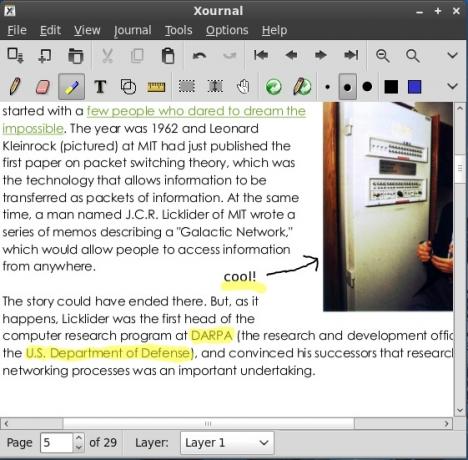Select the Ruler tool
468x460 pixels.
pos(156,87)
